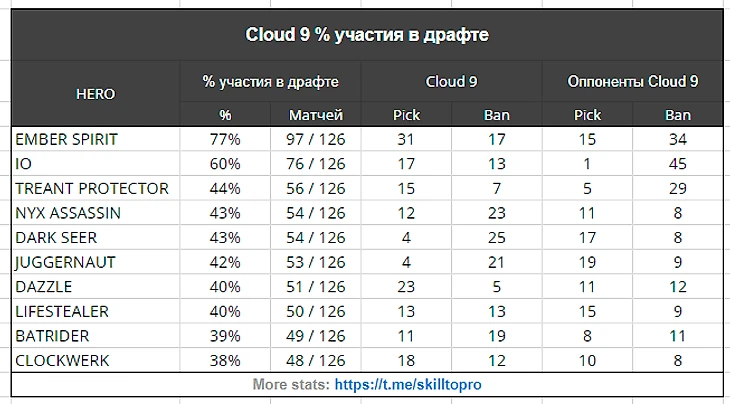Click the CLOCKWERK hero cell
Viewport: 730px width, 404px height.
coord(62,360)
